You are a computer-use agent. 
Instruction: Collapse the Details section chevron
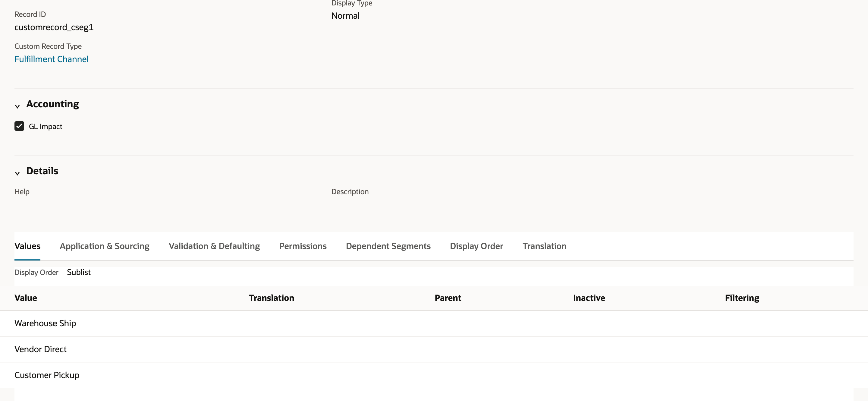click(x=17, y=174)
